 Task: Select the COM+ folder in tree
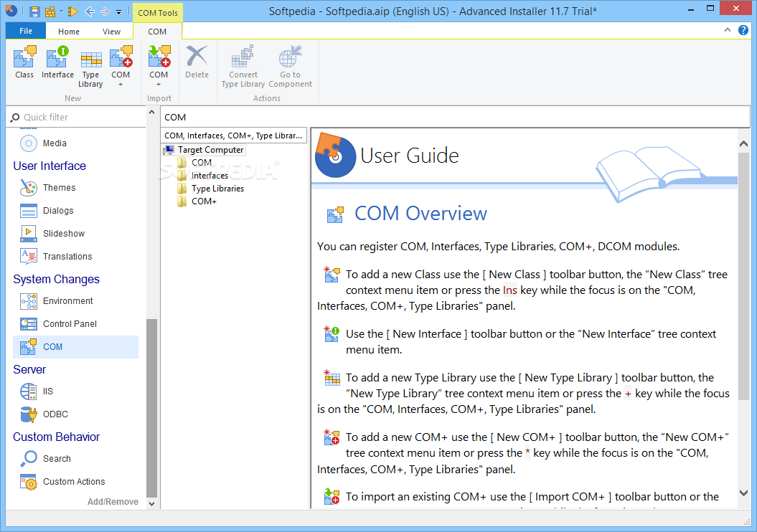pyautogui.click(x=204, y=201)
